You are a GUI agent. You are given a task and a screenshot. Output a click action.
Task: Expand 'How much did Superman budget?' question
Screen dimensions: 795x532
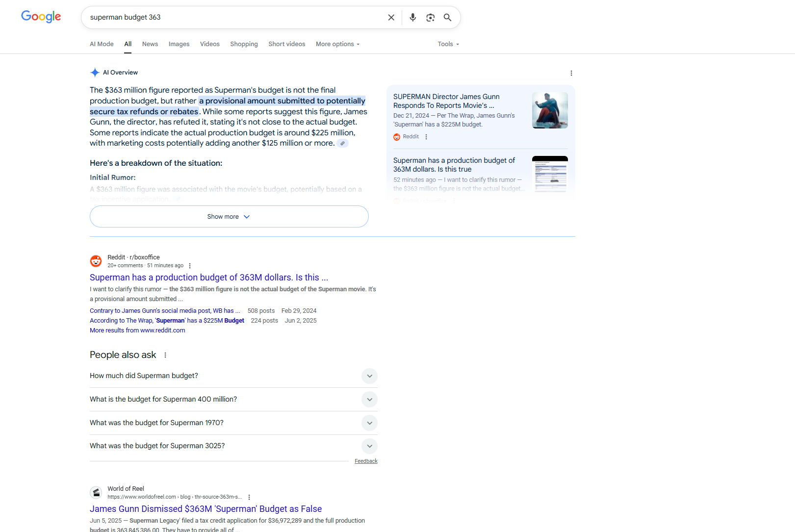[233, 376]
